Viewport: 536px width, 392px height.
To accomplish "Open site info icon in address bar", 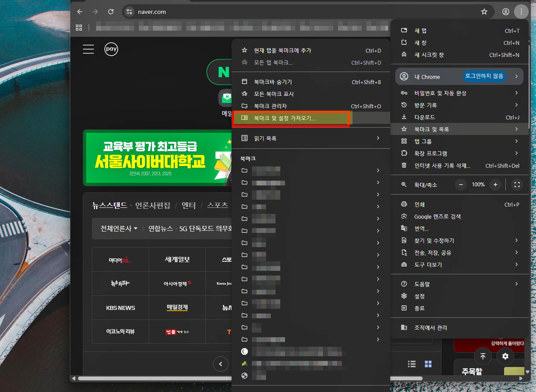I will tap(129, 12).
